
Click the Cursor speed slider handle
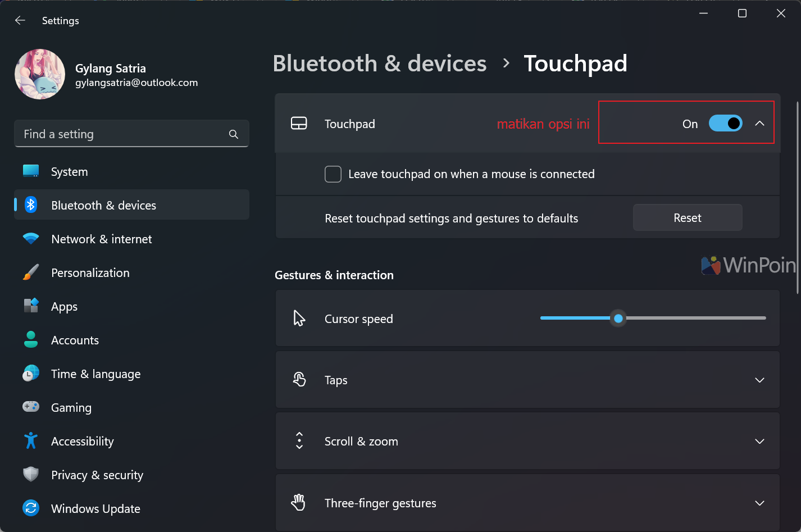618,319
